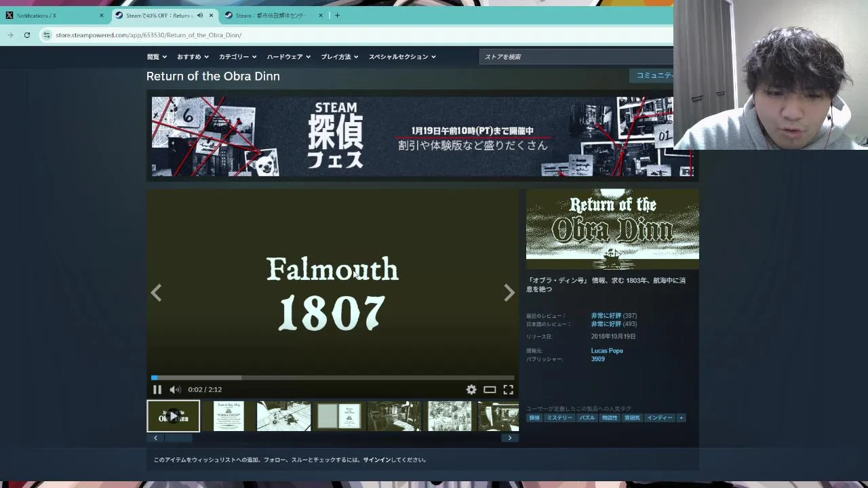
Task: Go forward with the browser forward arrow
Action: click(10, 35)
